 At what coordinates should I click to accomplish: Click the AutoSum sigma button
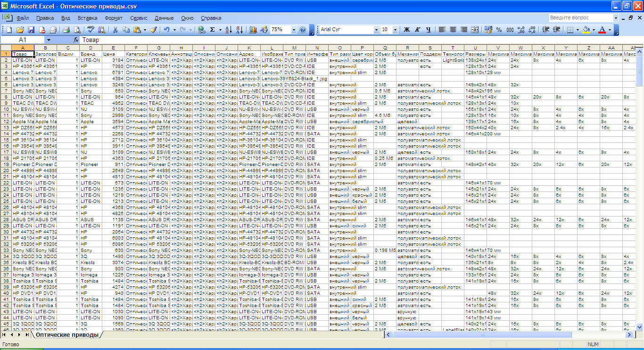tap(213, 30)
